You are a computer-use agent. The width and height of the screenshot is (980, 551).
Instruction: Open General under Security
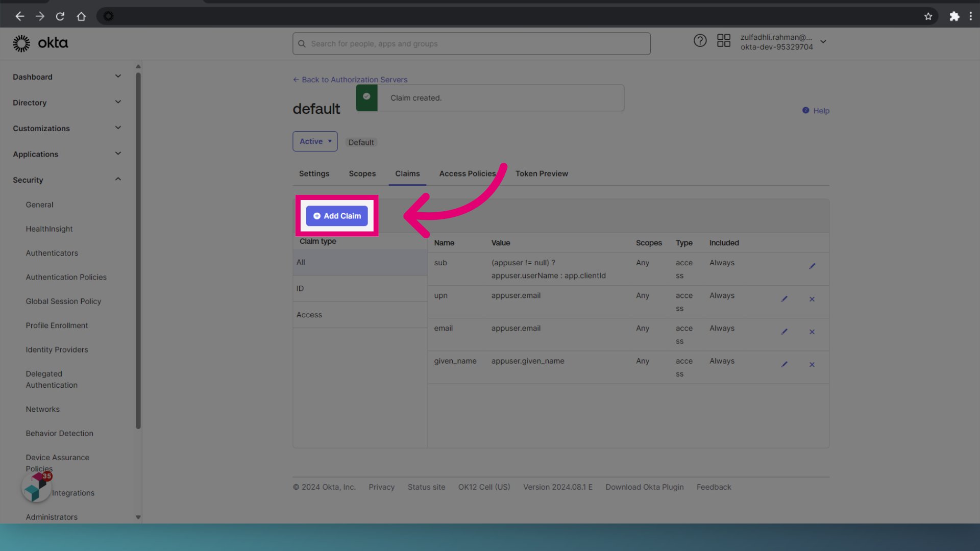(39, 205)
